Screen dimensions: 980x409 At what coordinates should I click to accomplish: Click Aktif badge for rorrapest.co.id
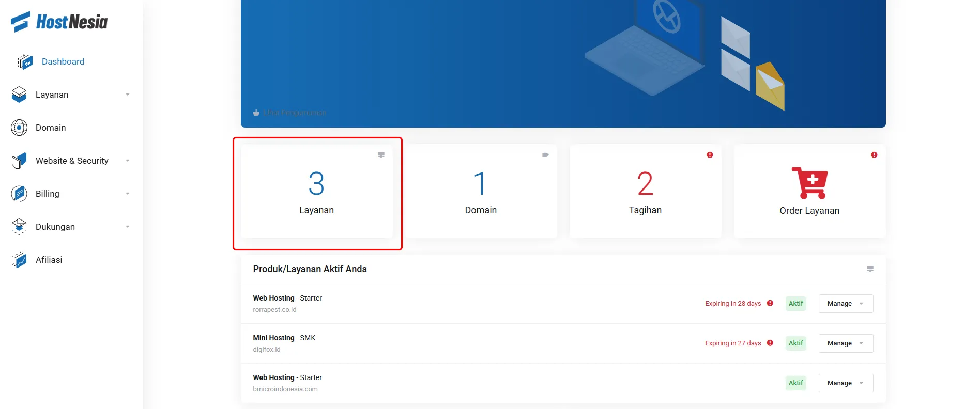point(796,304)
